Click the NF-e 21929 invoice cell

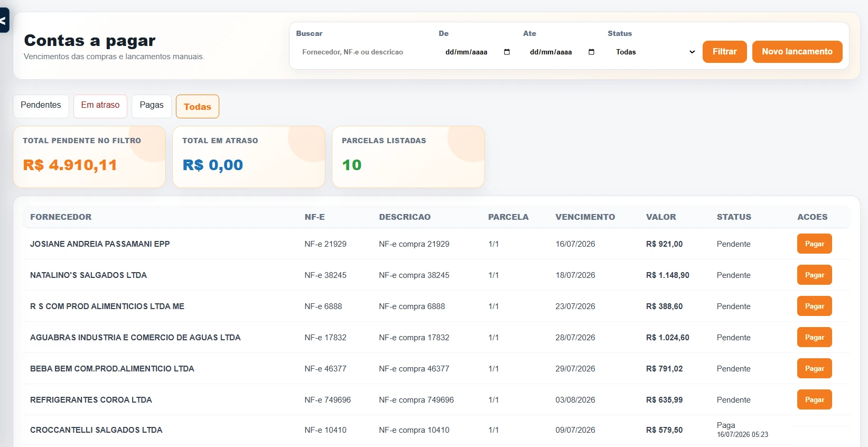[325, 244]
